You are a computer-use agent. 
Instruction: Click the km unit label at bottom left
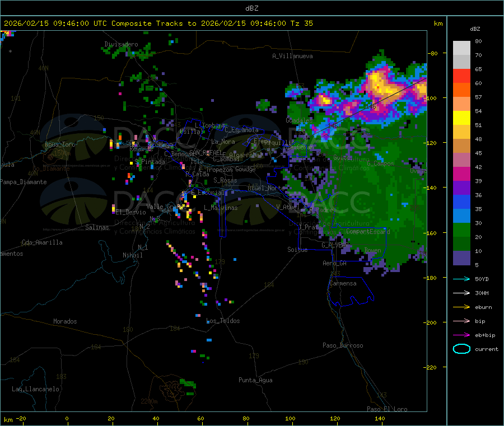coord(8,420)
